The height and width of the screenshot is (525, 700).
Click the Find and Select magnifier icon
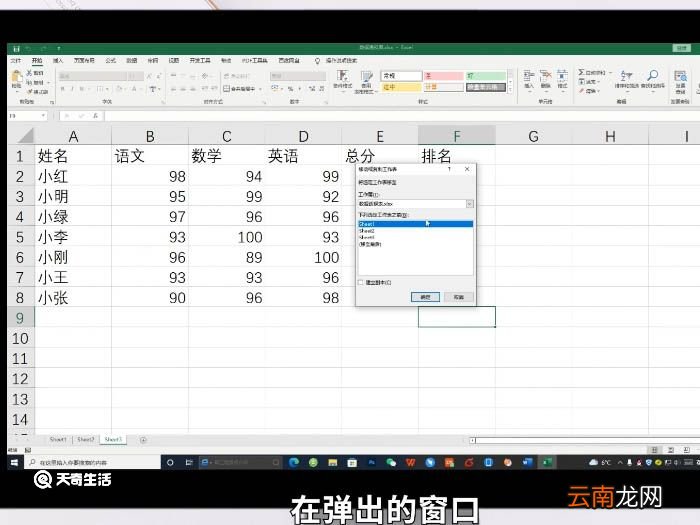tap(653, 75)
